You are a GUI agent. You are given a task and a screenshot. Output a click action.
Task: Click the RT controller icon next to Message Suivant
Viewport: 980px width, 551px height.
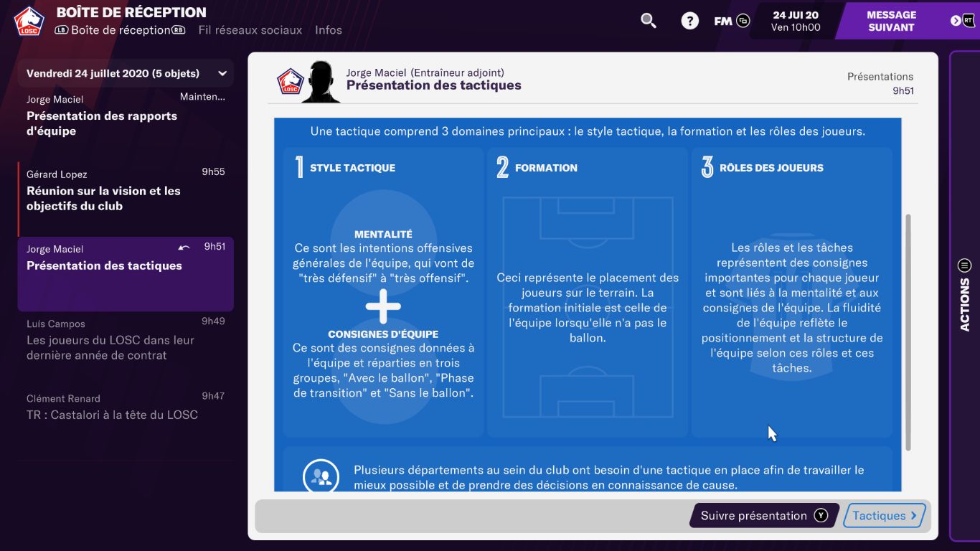(x=969, y=21)
